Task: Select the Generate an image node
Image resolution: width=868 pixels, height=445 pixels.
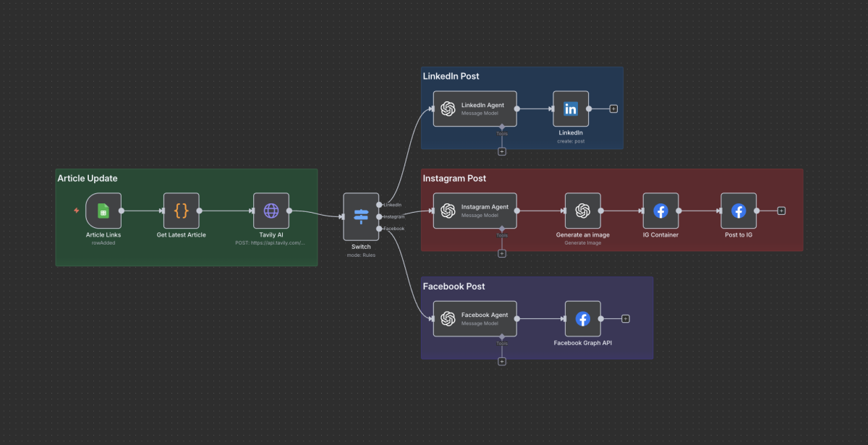Action: pyautogui.click(x=583, y=211)
